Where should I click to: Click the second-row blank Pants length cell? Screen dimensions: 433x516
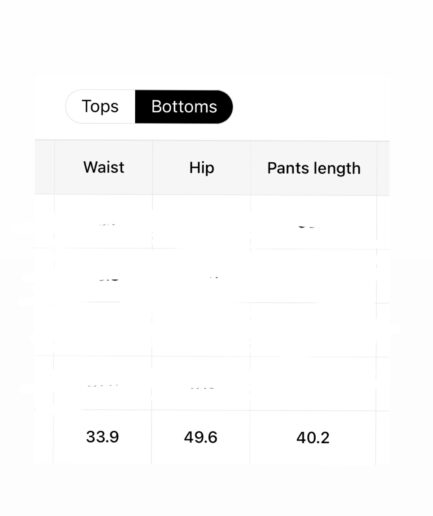(314, 276)
